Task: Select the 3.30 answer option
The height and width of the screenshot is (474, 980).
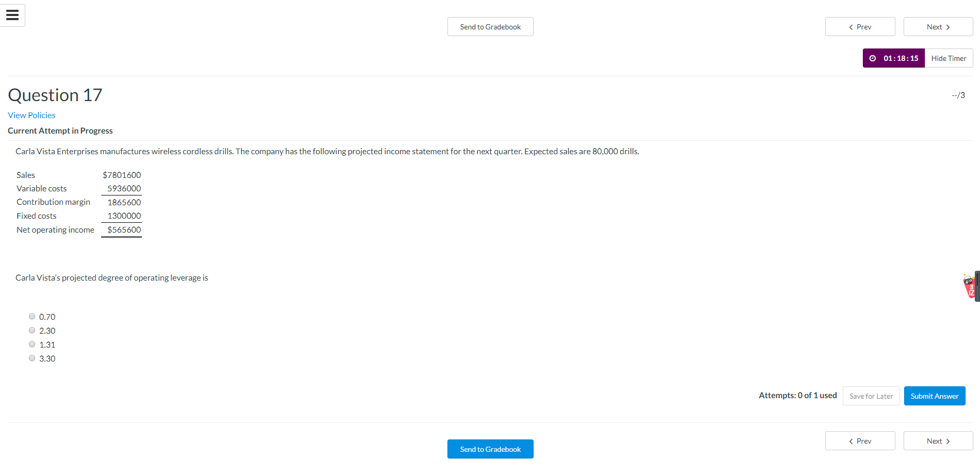Action: 32,357
